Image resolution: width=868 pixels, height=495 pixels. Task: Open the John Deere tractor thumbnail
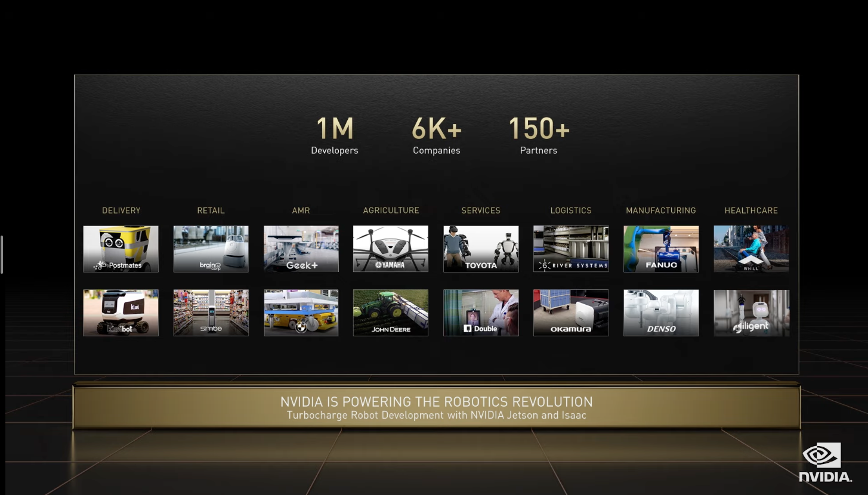click(391, 313)
